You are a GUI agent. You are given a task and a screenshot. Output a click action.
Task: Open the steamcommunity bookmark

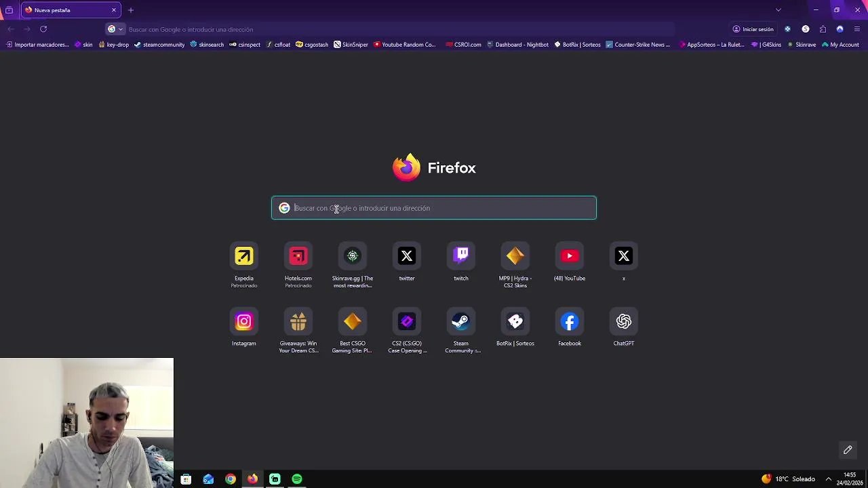click(x=159, y=45)
